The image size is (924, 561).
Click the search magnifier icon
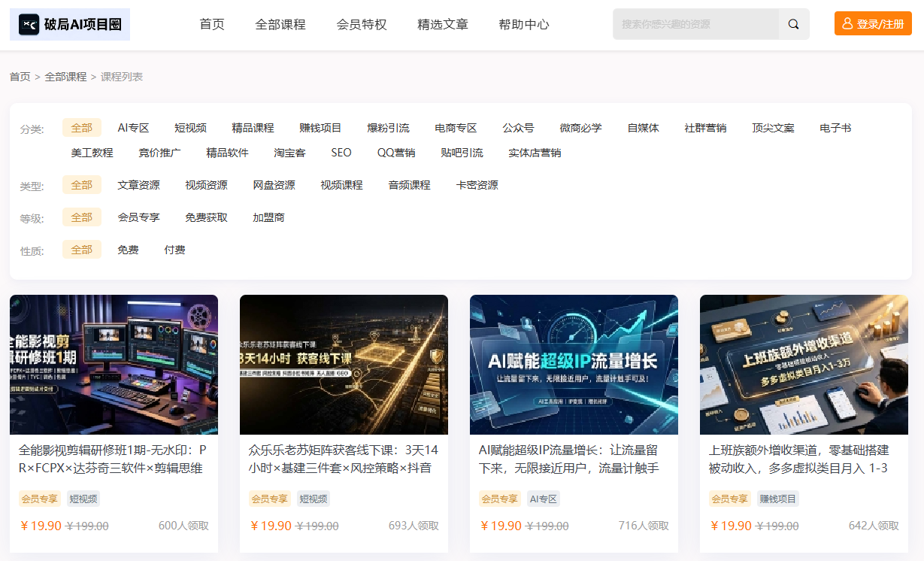coord(793,24)
